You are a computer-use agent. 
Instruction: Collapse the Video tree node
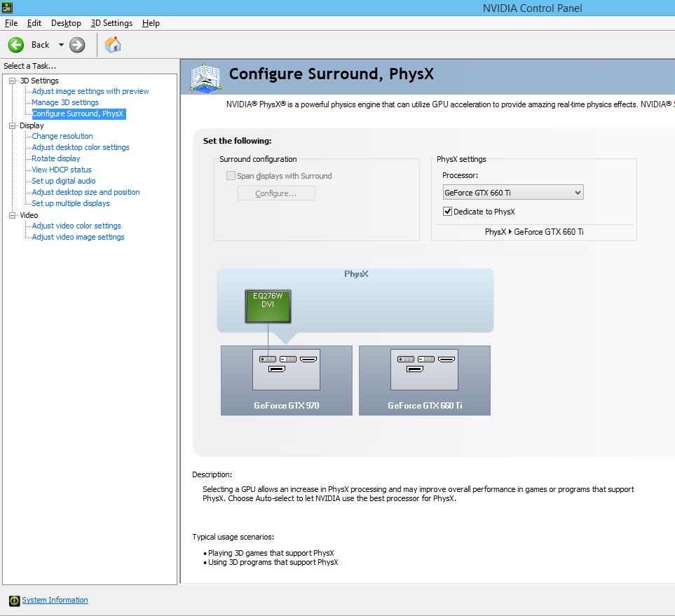point(12,215)
